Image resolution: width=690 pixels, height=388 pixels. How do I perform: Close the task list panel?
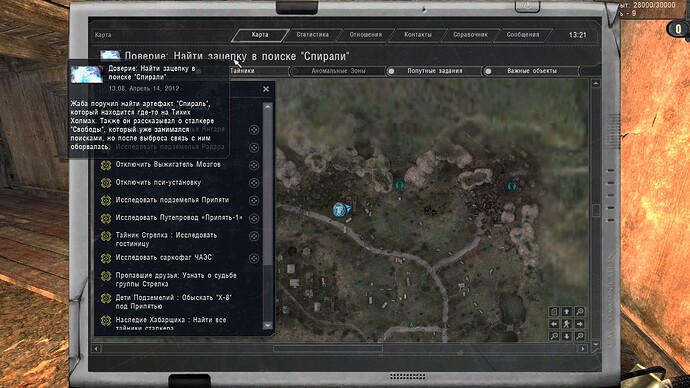(266, 89)
